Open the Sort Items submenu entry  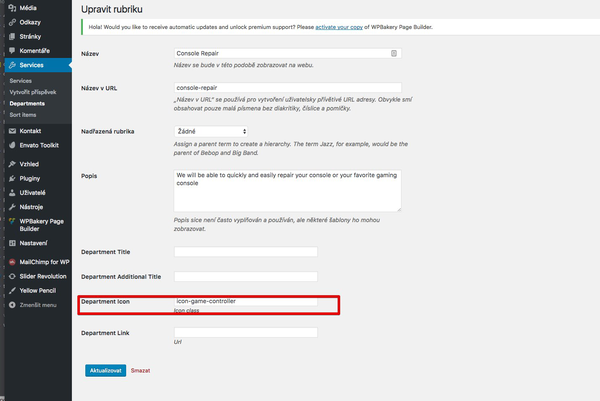[23, 115]
